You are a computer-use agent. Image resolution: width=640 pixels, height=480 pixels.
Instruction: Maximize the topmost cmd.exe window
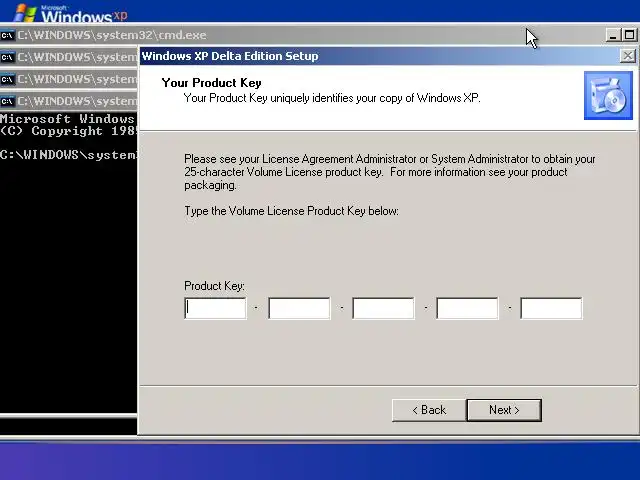click(629, 35)
